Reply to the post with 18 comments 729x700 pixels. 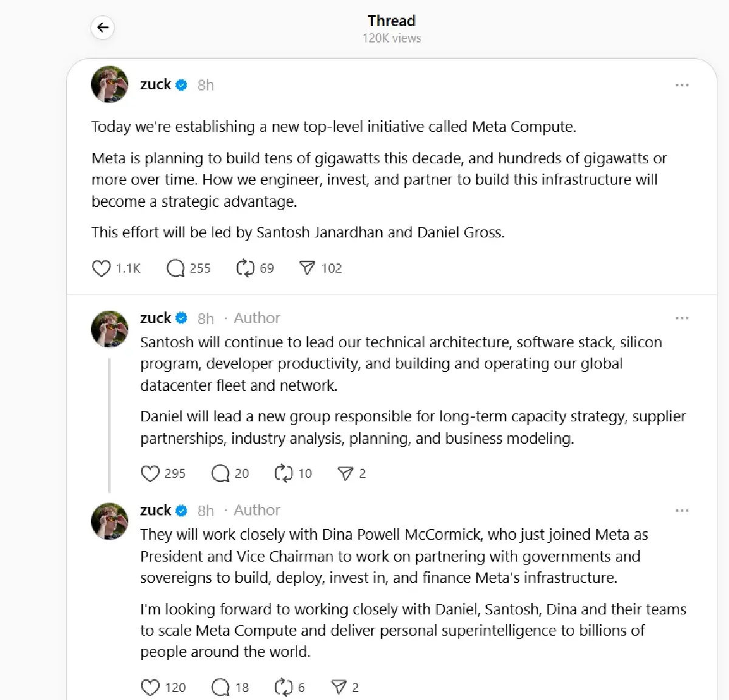(220, 687)
